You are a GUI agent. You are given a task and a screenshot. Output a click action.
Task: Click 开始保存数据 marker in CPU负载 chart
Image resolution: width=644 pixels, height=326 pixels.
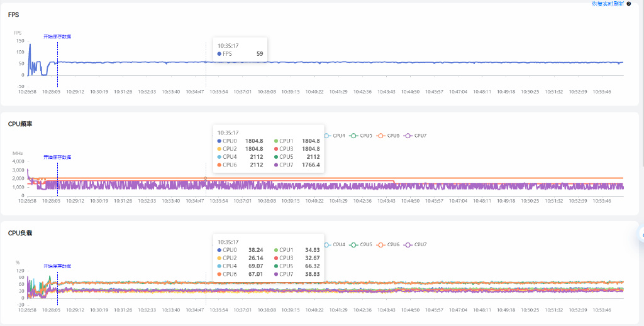click(57, 266)
